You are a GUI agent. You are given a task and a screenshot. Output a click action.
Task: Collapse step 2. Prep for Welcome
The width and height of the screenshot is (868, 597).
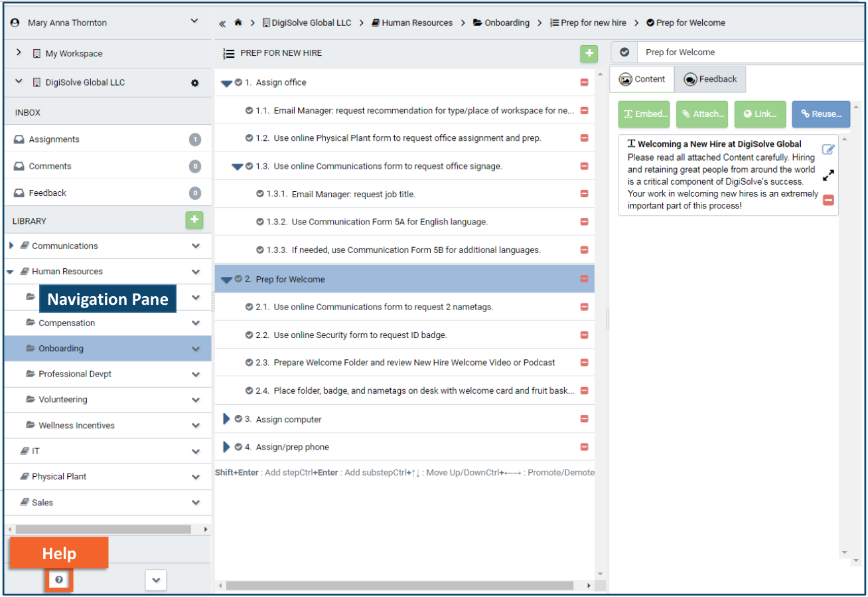coord(226,280)
